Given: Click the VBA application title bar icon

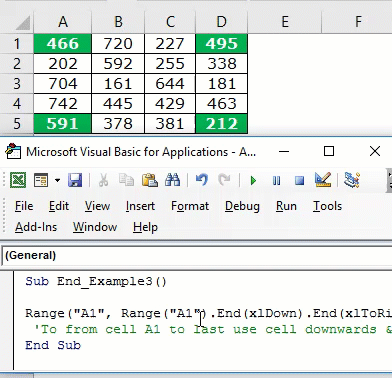Looking at the screenshot, I should [13, 152].
